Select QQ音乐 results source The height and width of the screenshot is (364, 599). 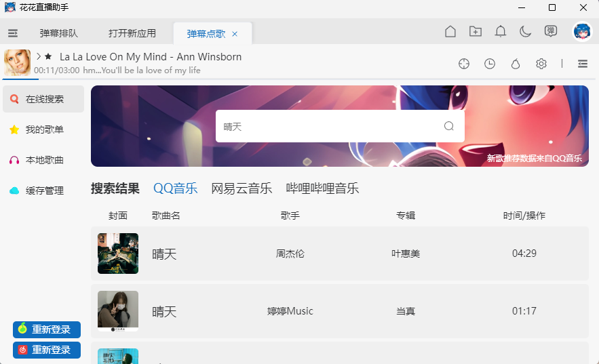tap(175, 188)
